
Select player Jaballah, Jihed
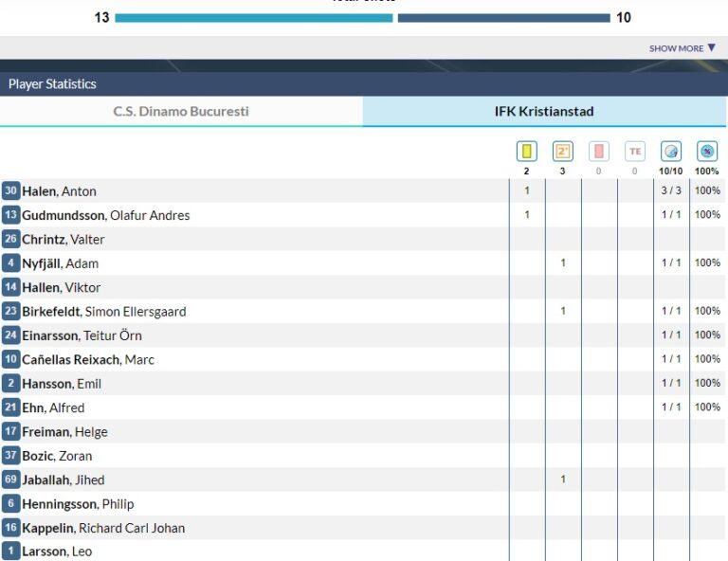[64, 480]
